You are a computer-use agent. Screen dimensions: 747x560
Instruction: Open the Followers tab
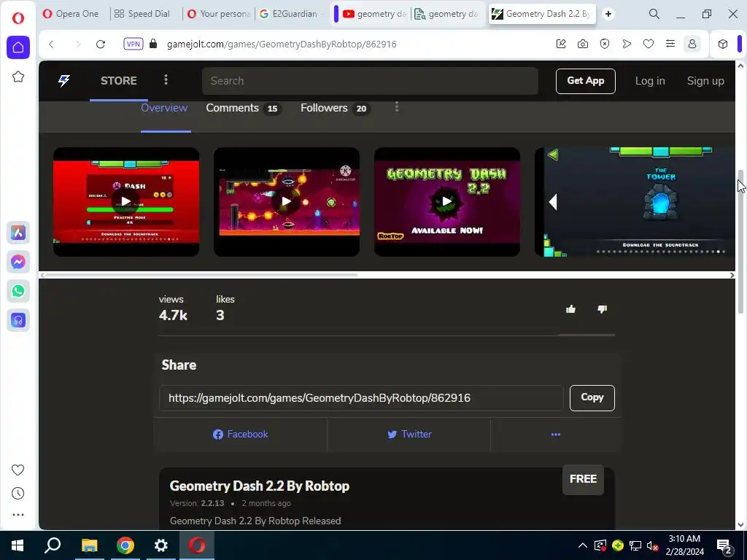335,108
